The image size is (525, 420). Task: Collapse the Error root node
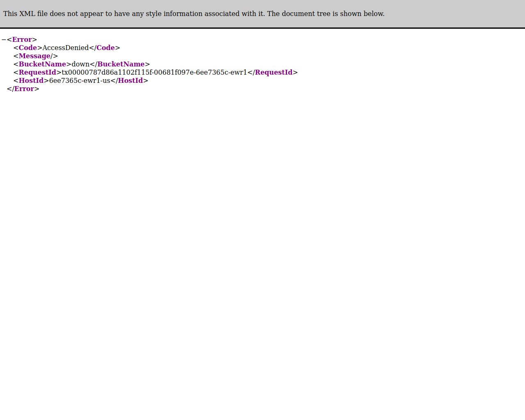4,40
